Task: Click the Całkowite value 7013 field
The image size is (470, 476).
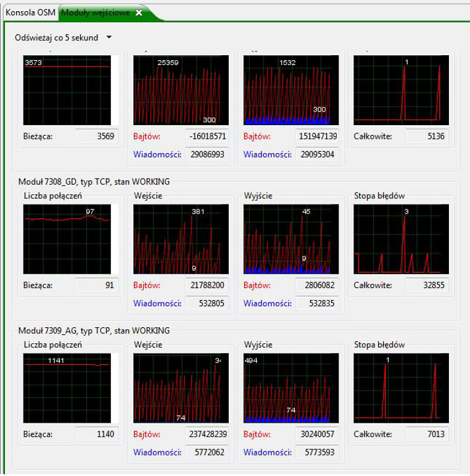Action: (x=427, y=434)
